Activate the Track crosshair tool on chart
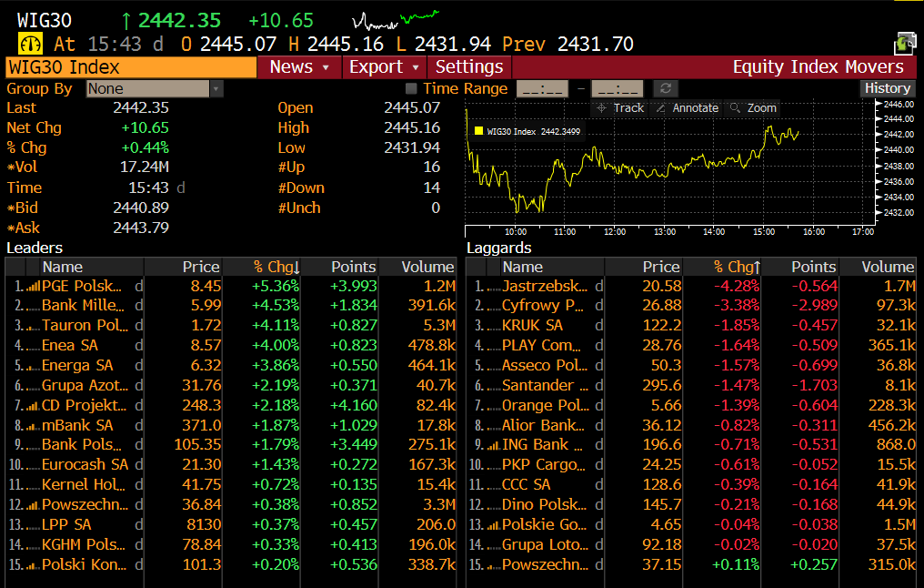The width and height of the screenshot is (924, 588). click(x=619, y=108)
